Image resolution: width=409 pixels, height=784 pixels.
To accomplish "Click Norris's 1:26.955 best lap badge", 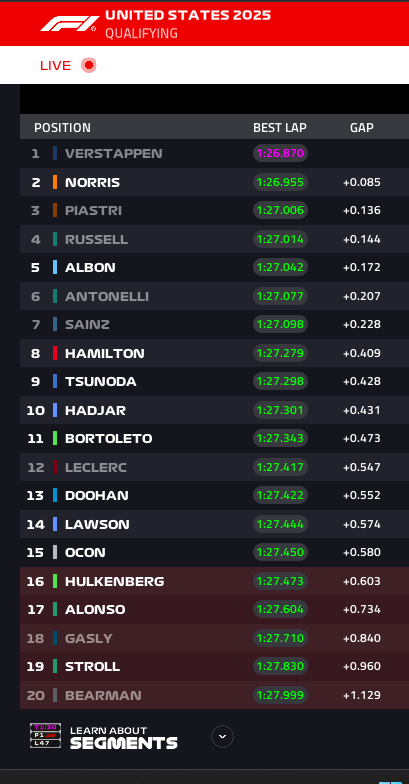I will (x=280, y=182).
